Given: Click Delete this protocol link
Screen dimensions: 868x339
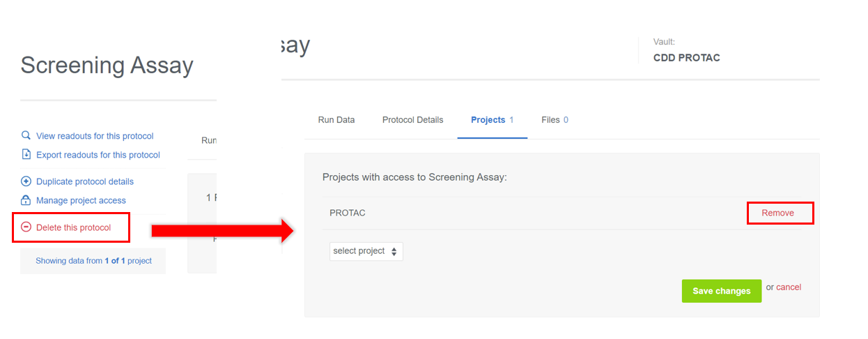Looking at the screenshot, I should pyautogui.click(x=73, y=227).
